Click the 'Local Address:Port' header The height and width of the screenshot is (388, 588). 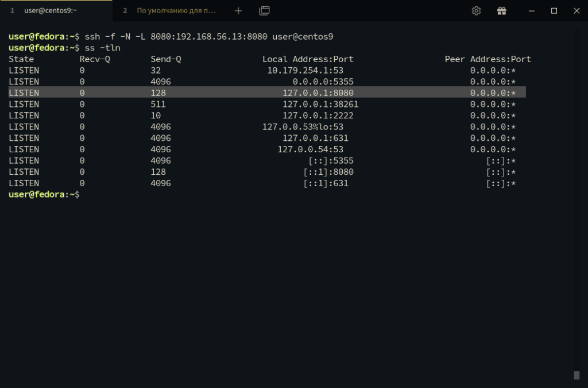point(308,59)
